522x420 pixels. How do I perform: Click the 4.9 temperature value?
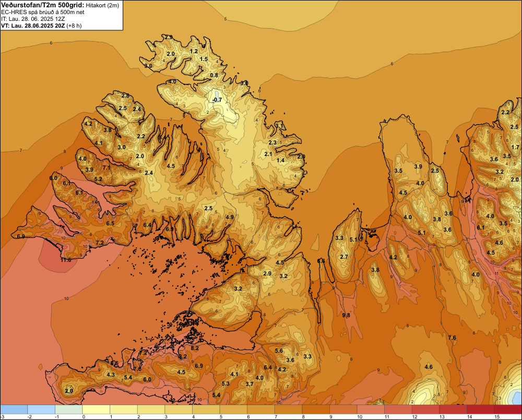230,217
